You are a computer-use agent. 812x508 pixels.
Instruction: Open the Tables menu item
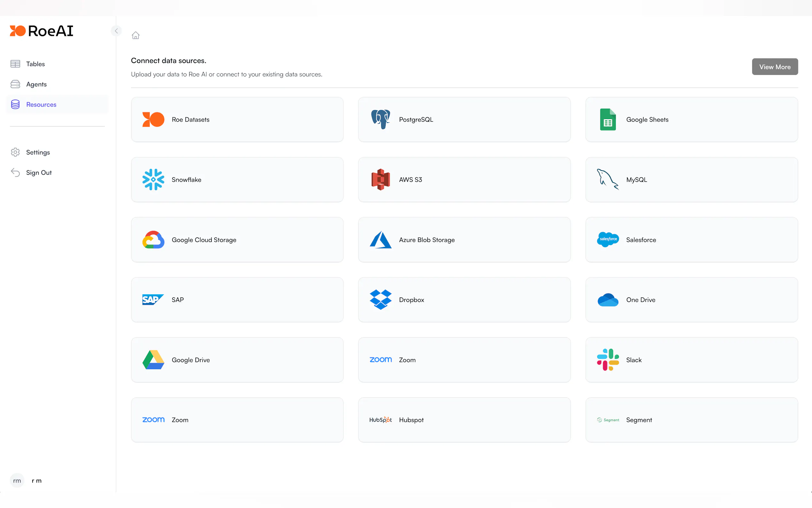point(35,64)
